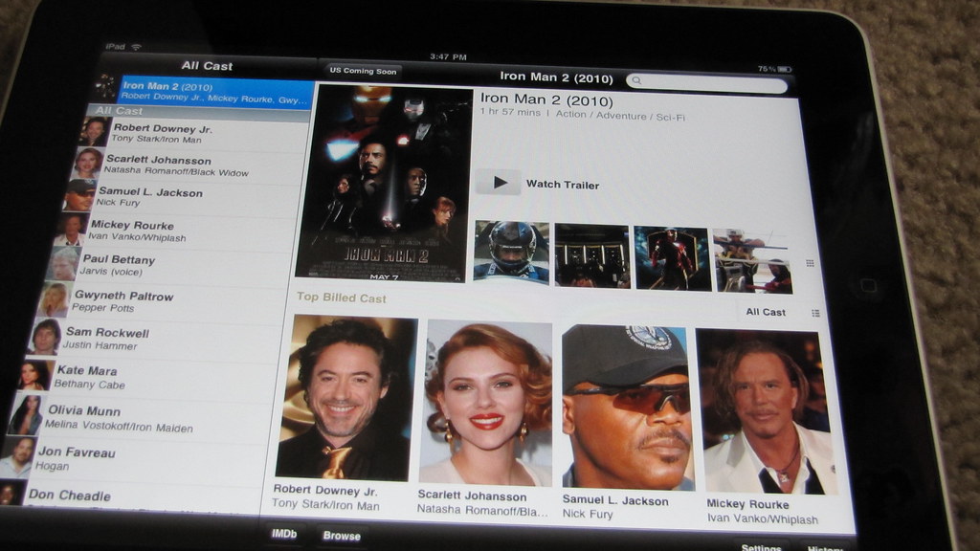Switch to the Browse tab
The height and width of the screenshot is (551, 980).
pos(342,536)
